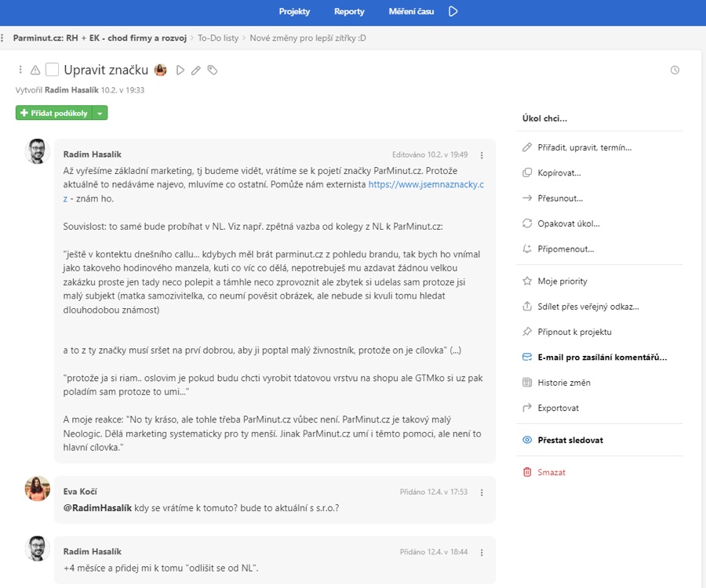Click Přidat podúkoly button

pos(54,113)
